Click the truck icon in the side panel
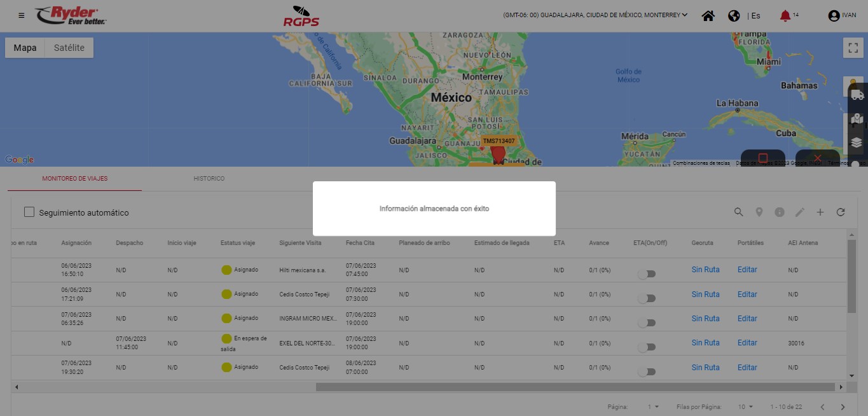 coord(857,95)
